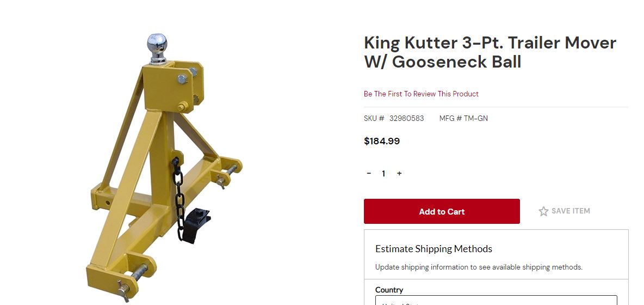Screen dimensions: 644x305
Task: Click the SKU # label
Action: click(x=374, y=118)
